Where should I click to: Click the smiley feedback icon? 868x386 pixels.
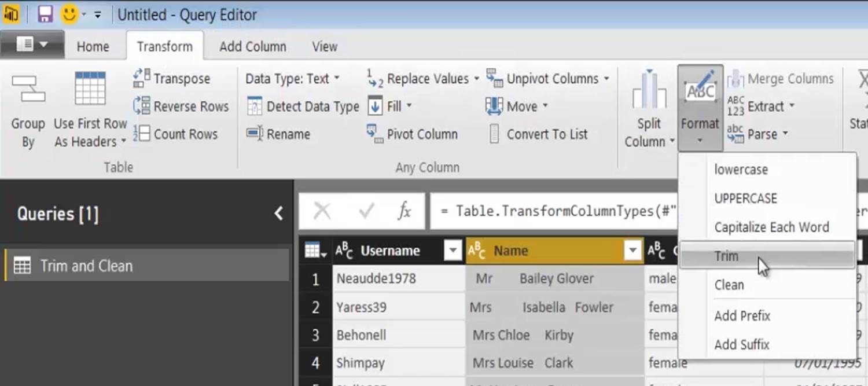(69, 14)
